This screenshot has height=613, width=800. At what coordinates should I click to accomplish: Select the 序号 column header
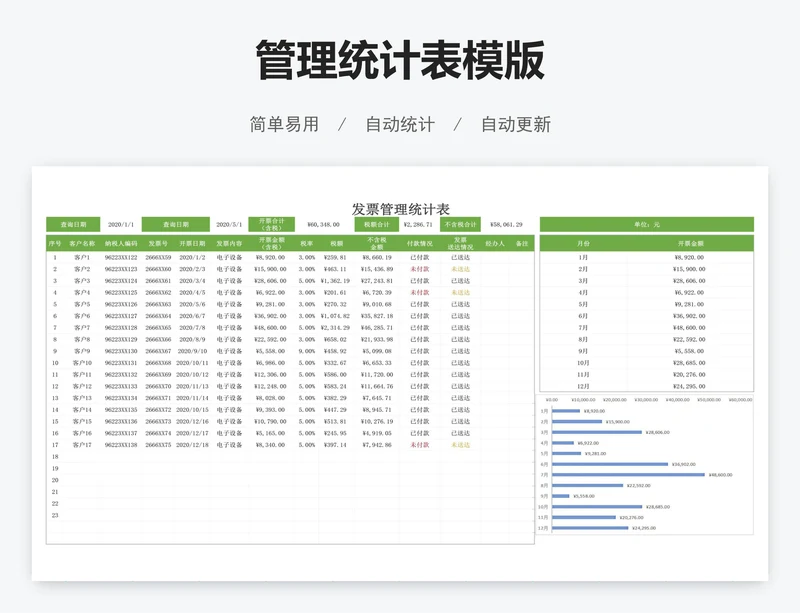(x=55, y=243)
